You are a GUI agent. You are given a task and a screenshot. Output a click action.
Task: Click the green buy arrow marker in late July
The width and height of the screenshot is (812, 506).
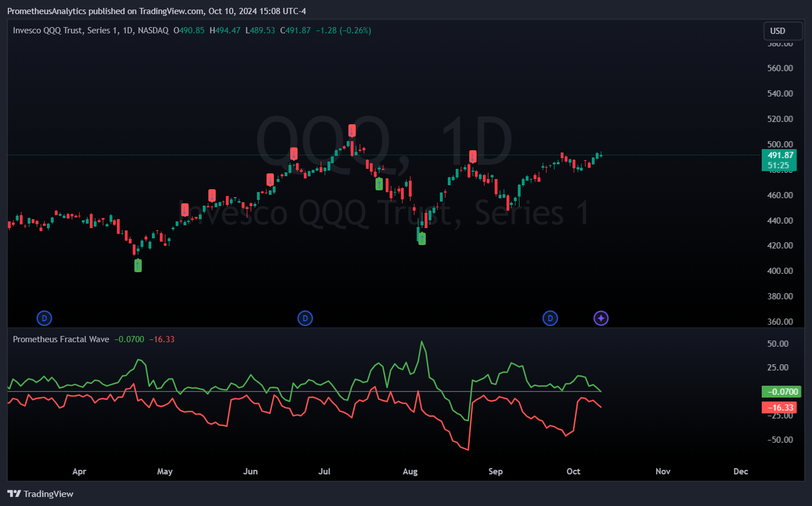(x=379, y=184)
